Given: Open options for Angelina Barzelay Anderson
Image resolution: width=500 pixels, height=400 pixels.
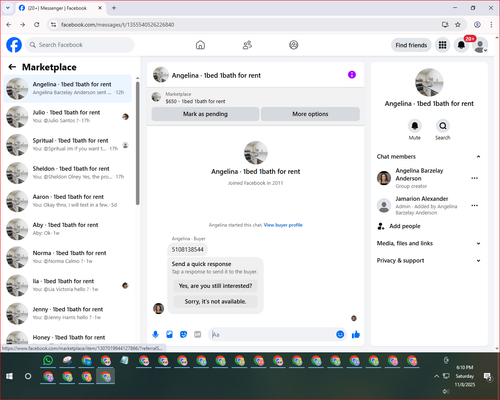Looking at the screenshot, I should tap(475, 178).
